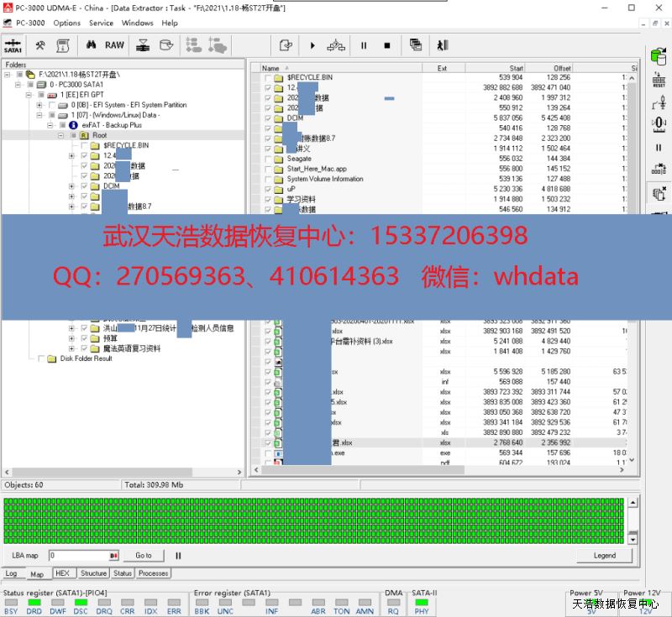Screen dimensions: 672x617
Task: Click the SATA1 port toolbar icon
Action: pos(13,45)
